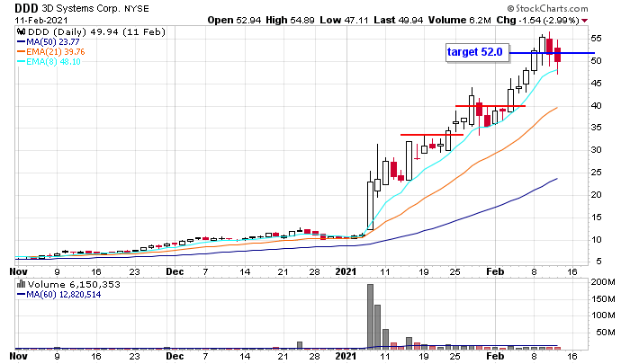Click the 200M volume axis label
Screen dimensions: 630x364
pyautogui.click(x=603, y=282)
